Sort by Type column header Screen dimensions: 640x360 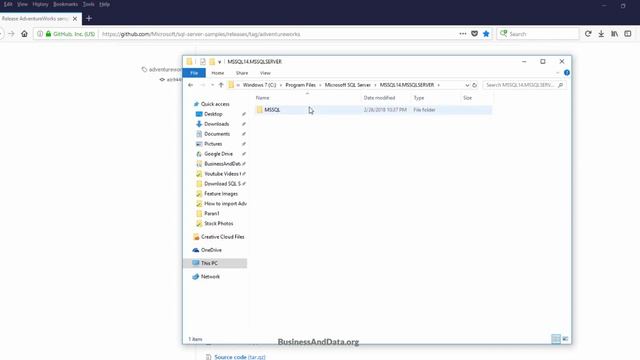(x=419, y=98)
